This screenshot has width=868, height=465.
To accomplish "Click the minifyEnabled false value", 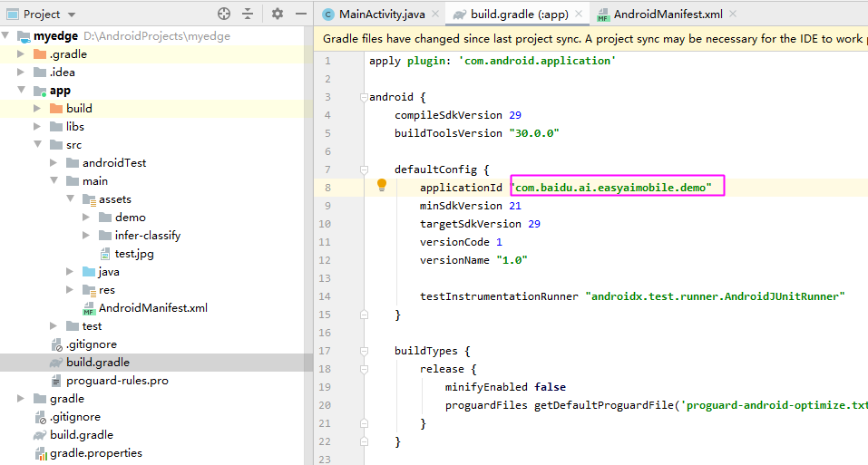I will pos(551,387).
